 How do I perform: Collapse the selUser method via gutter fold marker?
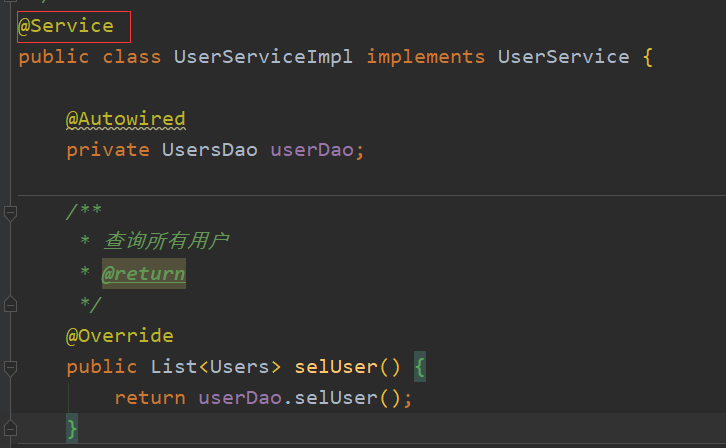click(10, 367)
